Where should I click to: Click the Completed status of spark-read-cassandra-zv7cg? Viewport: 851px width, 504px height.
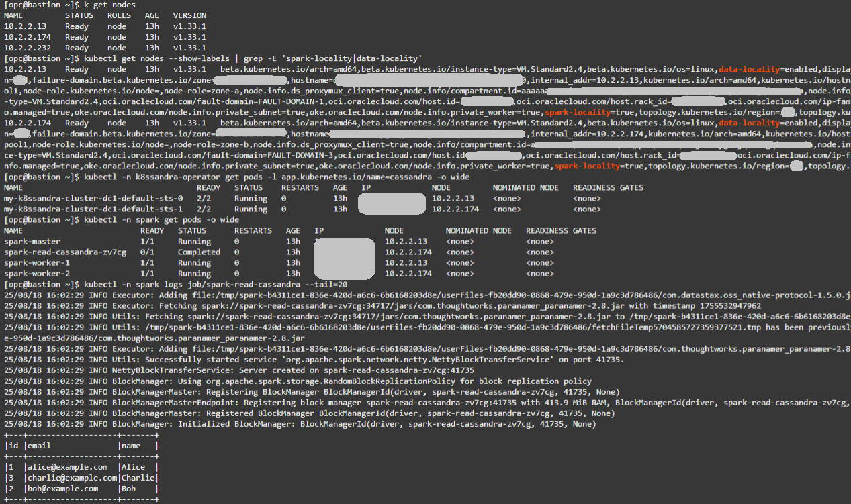(x=199, y=252)
